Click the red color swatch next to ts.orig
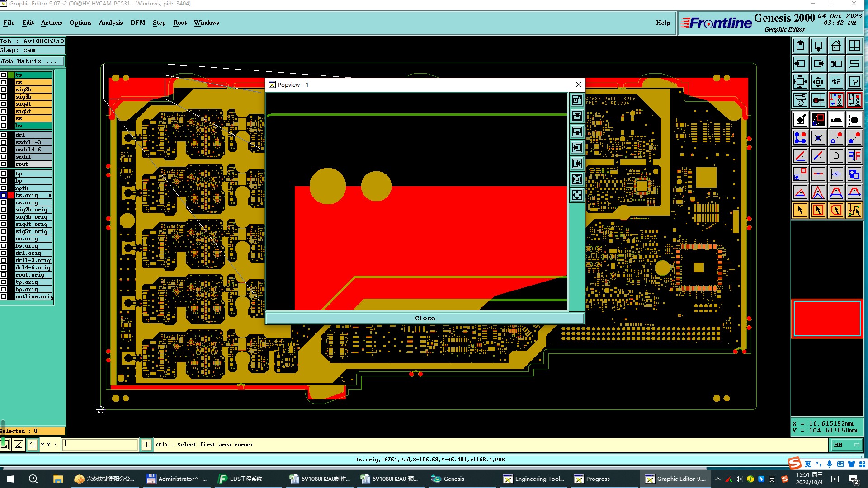The height and width of the screenshot is (488, 868). click(11, 195)
